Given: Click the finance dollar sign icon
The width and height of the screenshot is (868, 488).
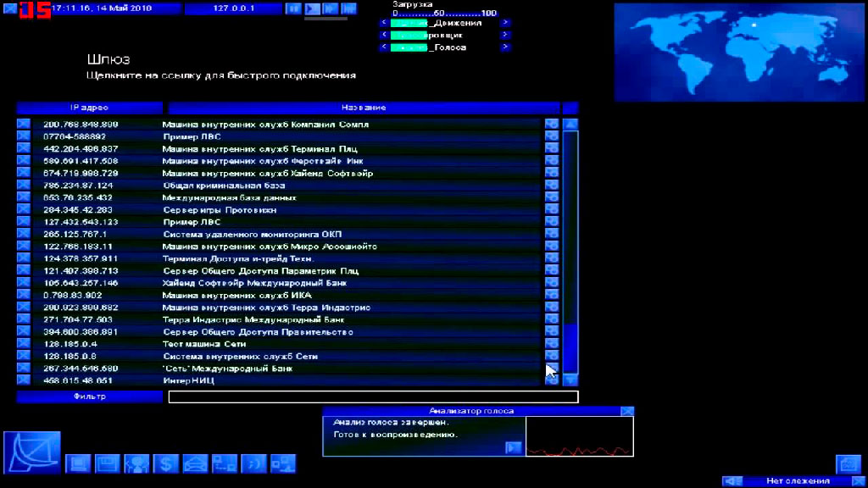Looking at the screenshot, I should 166,463.
